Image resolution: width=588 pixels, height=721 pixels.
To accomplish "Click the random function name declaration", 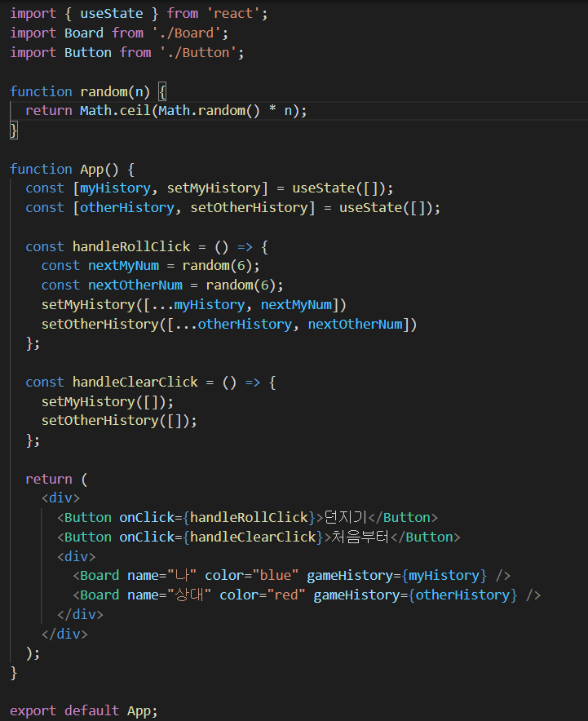I will coord(104,91).
